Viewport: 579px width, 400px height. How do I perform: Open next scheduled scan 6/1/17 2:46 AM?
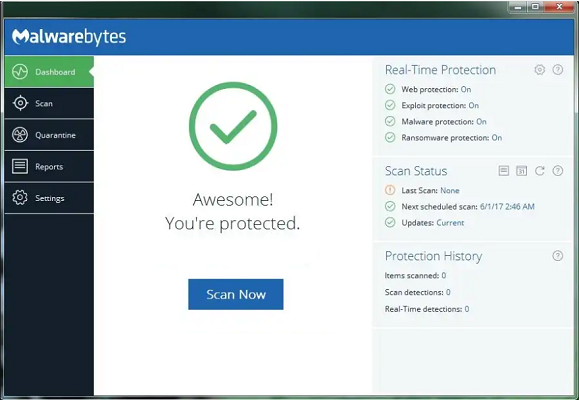[x=507, y=206]
